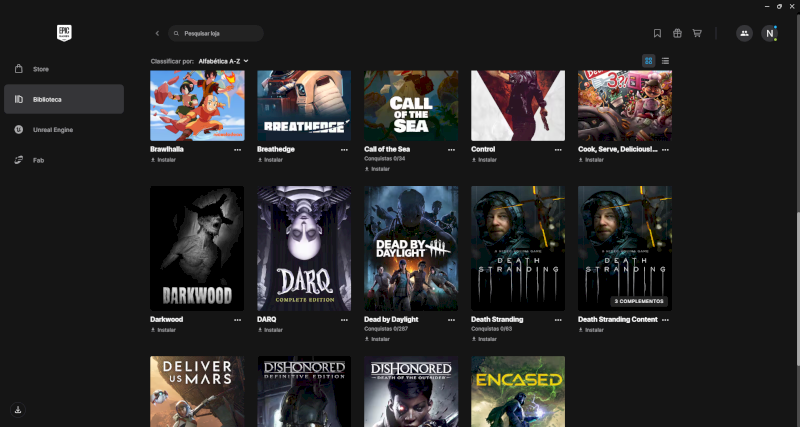Click Instalar under Dead by Daylight
The image size is (800, 427).
coord(381,338)
